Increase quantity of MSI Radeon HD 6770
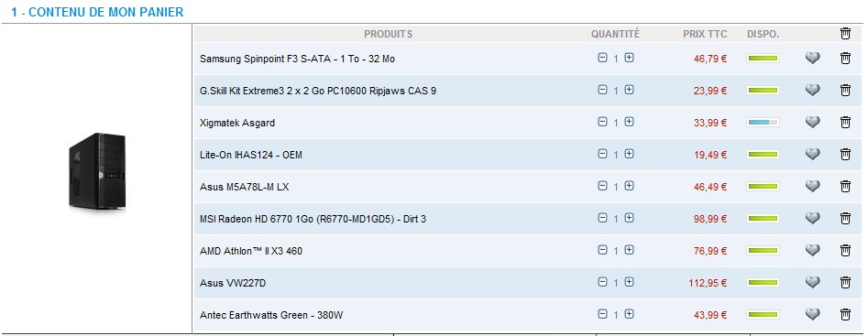868x336 pixels. [629, 218]
